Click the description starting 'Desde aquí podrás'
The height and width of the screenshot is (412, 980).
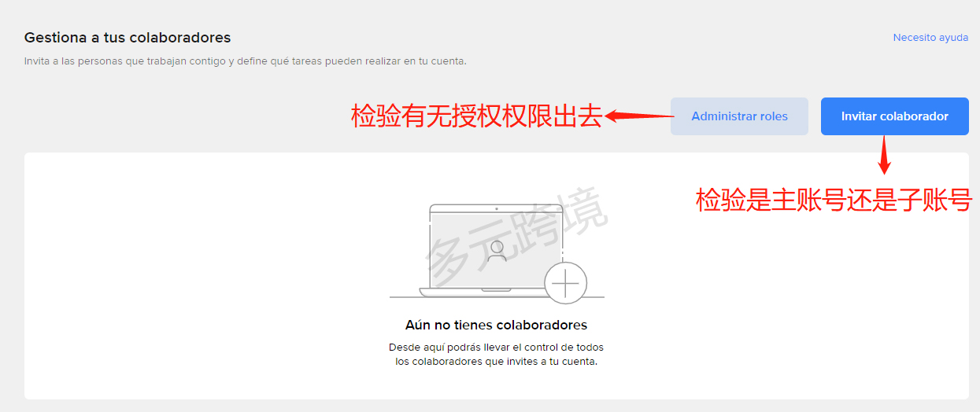click(x=496, y=355)
